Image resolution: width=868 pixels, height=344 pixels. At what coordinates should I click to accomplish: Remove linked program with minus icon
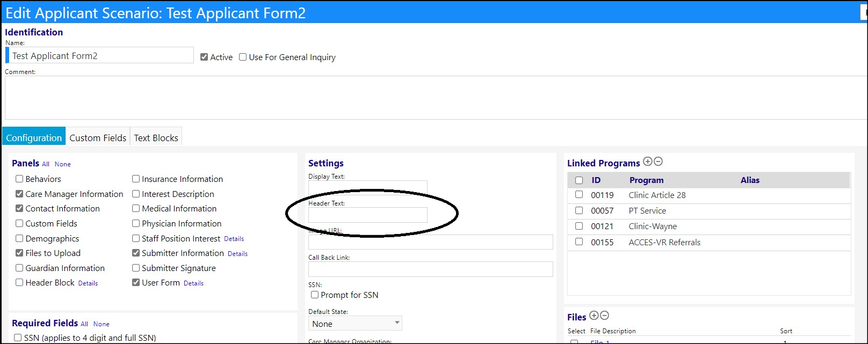[x=658, y=162]
